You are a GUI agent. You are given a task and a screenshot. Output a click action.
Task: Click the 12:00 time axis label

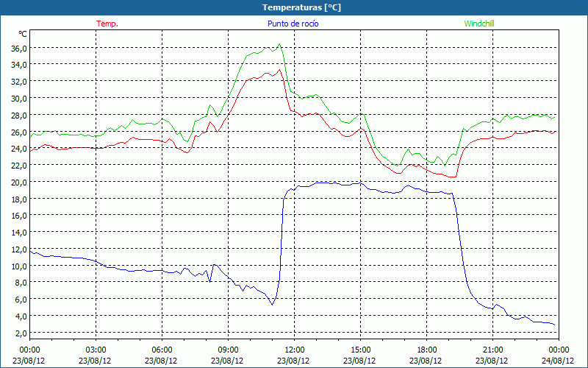click(294, 350)
